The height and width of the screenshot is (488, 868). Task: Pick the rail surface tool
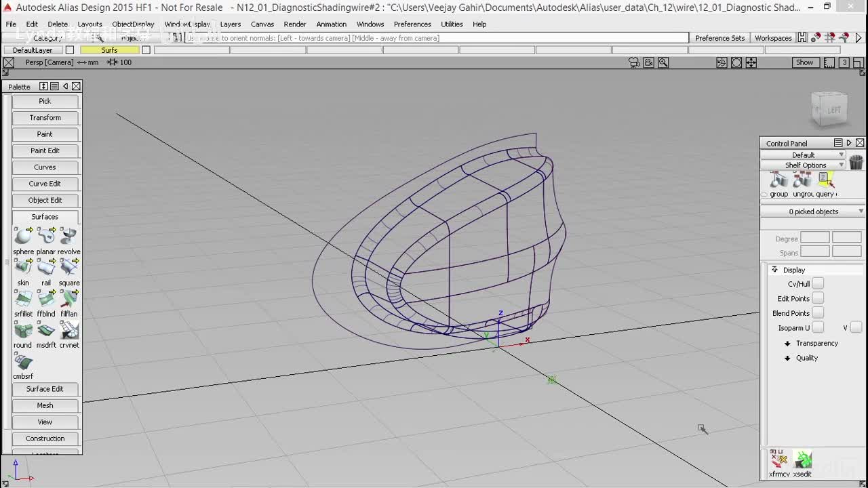click(x=46, y=267)
